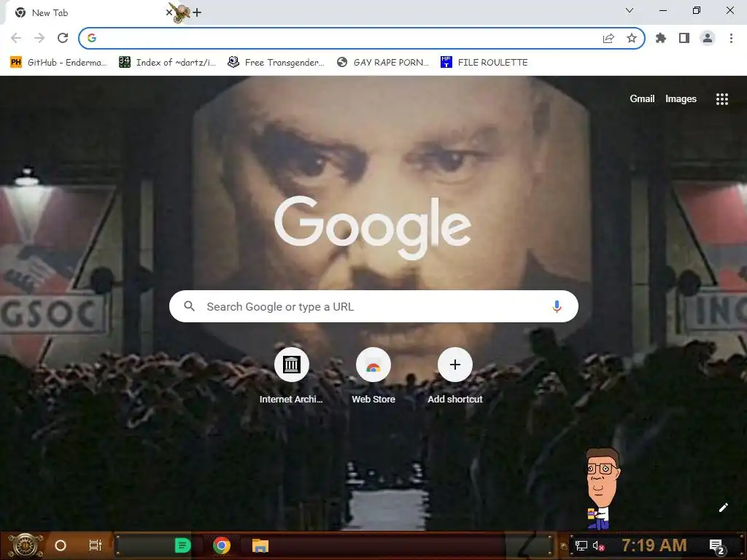This screenshot has height=560, width=747.
Task: Customize this page with the pencil icon
Action: coord(723,507)
